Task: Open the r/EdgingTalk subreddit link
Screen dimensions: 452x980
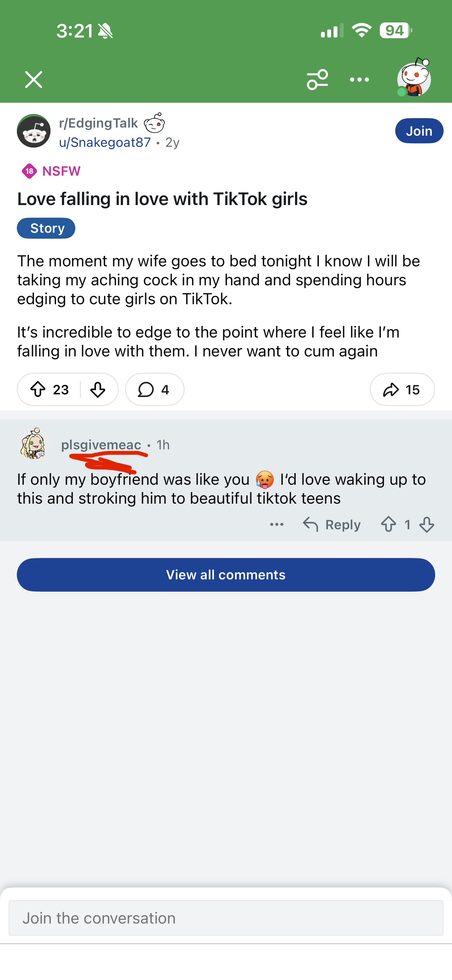Action: point(98,123)
